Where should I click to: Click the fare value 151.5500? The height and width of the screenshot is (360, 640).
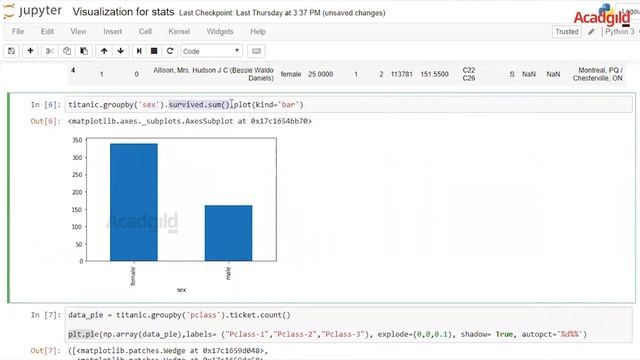click(x=434, y=74)
